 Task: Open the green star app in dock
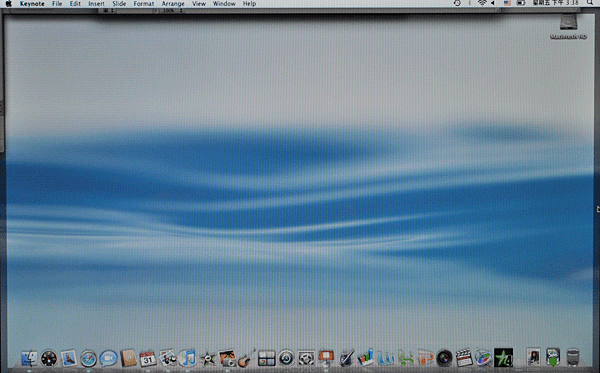point(504,358)
